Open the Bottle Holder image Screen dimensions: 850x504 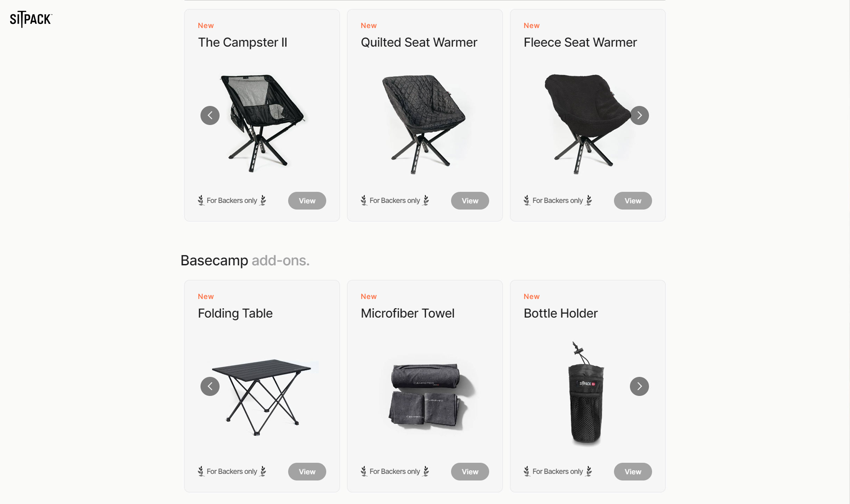click(586, 393)
